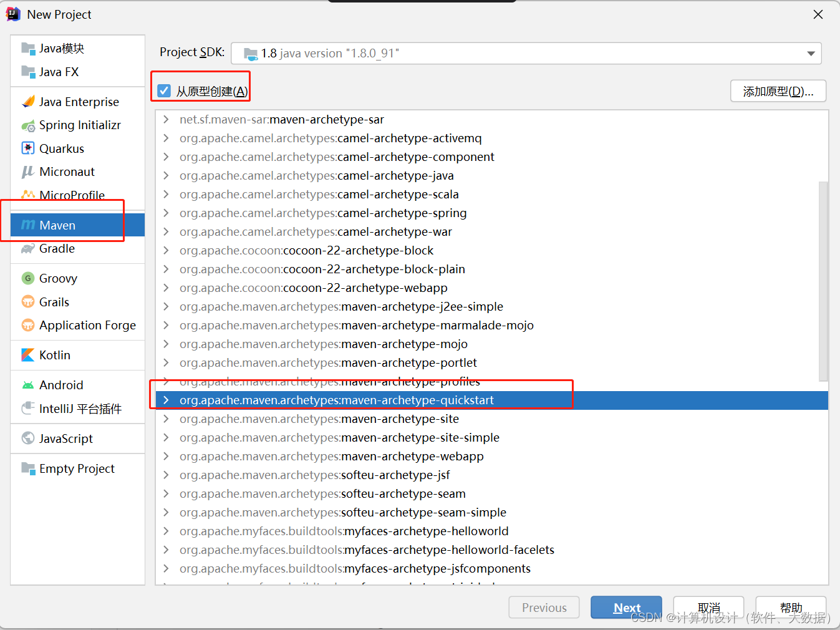Image resolution: width=840 pixels, height=630 pixels.
Task: Select Empty Project type
Action: [77, 468]
